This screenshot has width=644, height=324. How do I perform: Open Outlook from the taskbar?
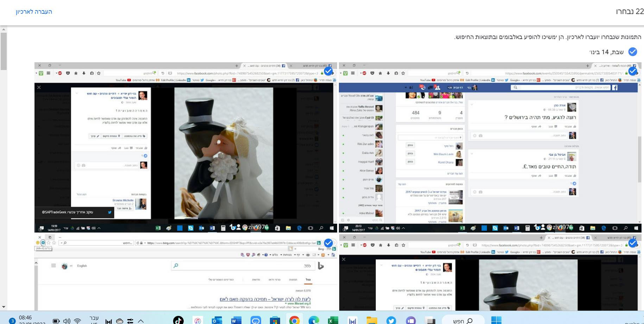pyautogui.click(x=217, y=320)
